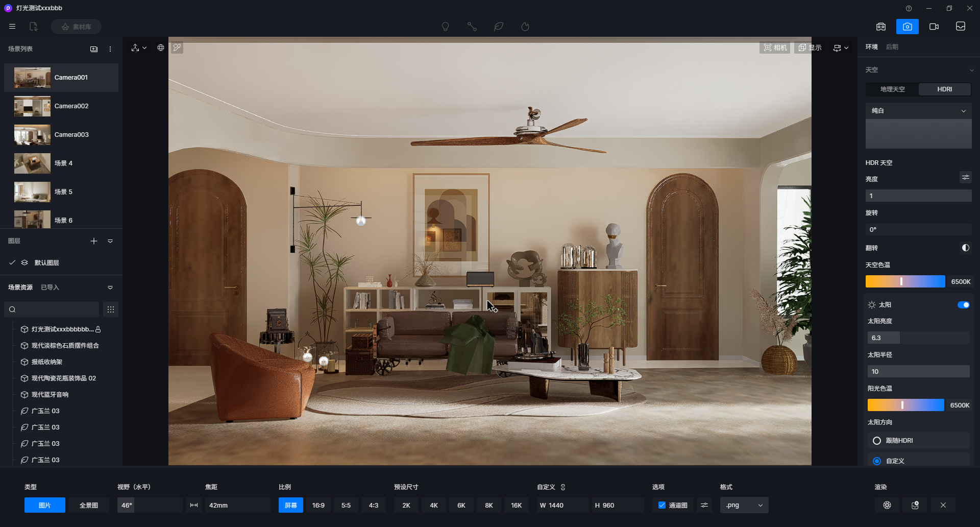Uncheck the 通道图 channel checkbox
980x527 pixels.
pos(662,505)
